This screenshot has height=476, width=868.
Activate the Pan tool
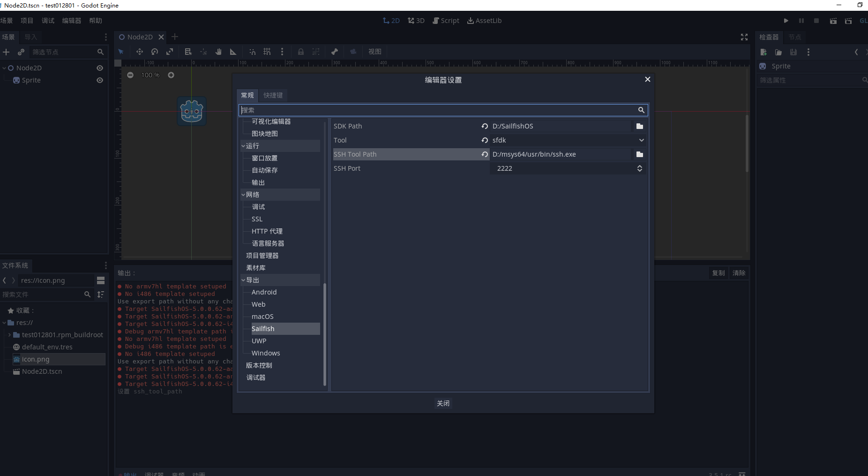(x=219, y=52)
